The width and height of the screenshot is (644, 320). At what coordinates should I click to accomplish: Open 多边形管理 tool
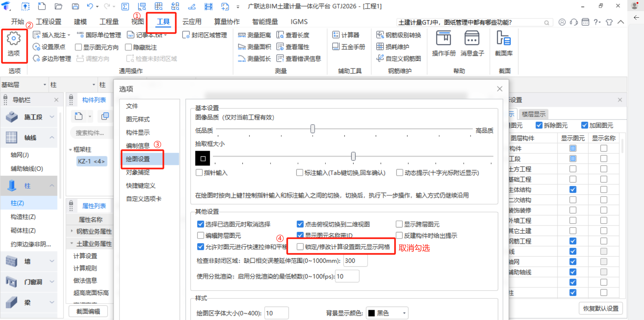[x=52, y=59]
